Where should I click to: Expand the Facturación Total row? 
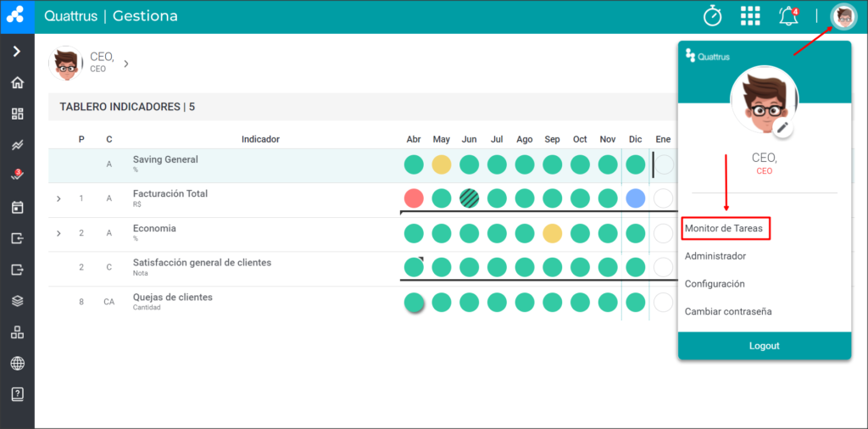(58, 198)
